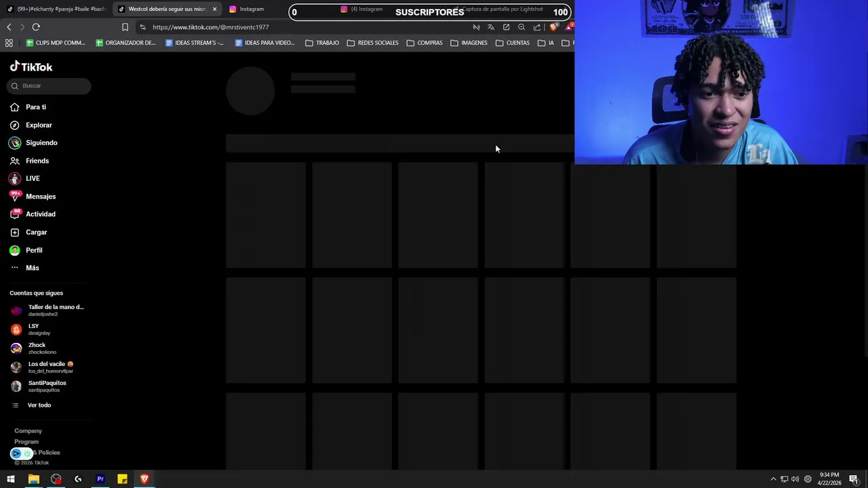Open the Brave Shields icon
Screen dimensions: 868x488
point(553,27)
